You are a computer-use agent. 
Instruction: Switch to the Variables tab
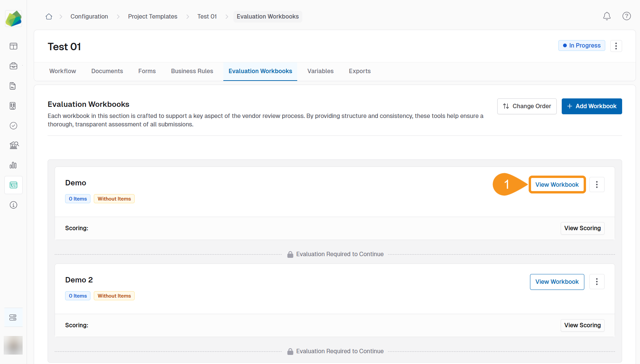[320, 71]
